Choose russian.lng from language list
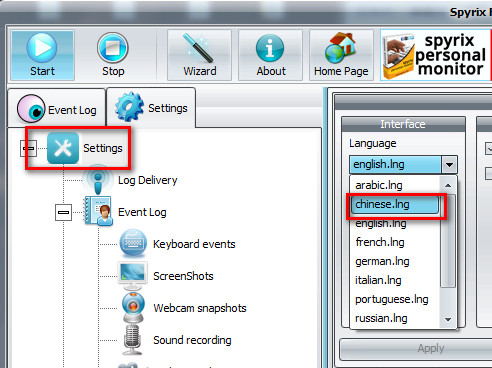Screen dimensions: 492x368 coord(395,318)
